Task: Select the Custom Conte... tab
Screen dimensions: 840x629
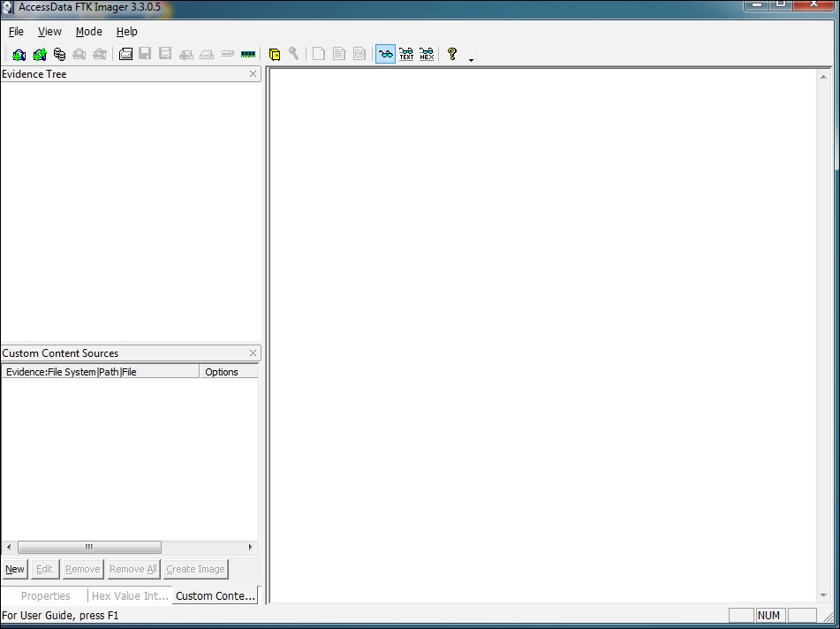Action: click(x=216, y=595)
